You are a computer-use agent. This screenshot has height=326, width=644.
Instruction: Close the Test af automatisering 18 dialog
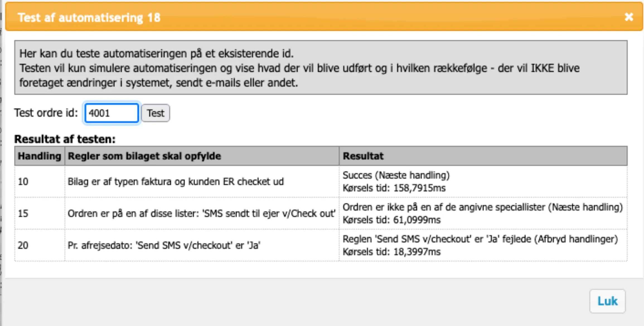click(x=629, y=17)
